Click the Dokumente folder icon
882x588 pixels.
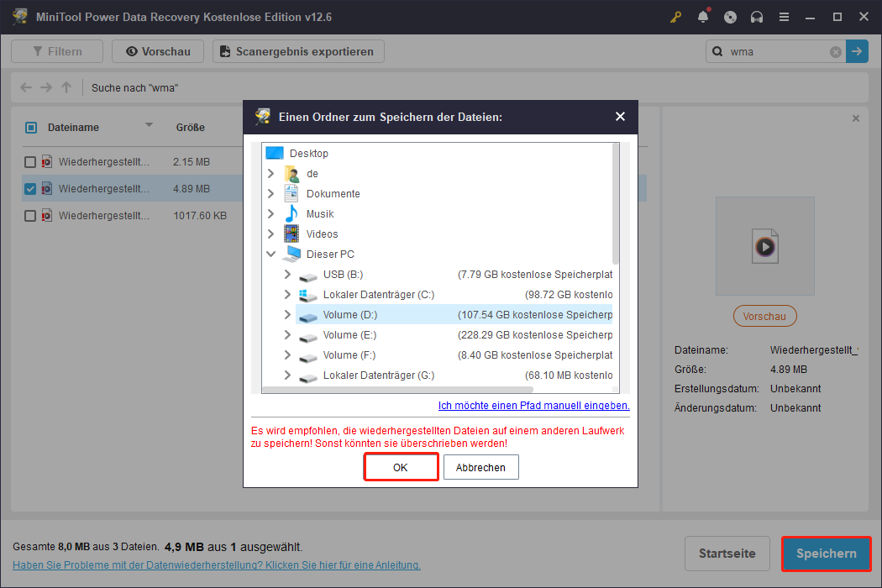point(291,193)
